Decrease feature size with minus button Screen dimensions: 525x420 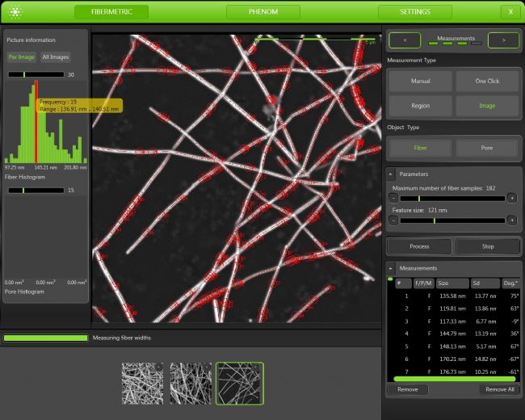pyautogui.click(x=393, y=220)
